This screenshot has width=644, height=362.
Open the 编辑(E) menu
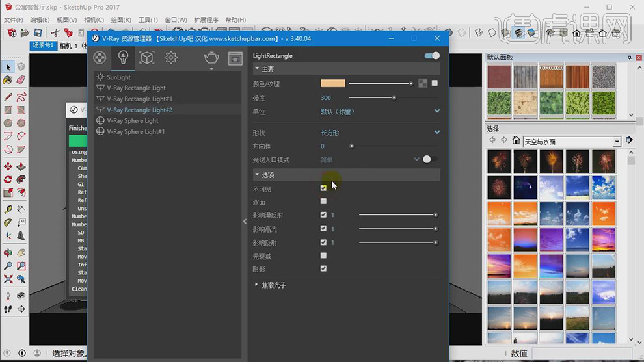(x=40, y=19)
